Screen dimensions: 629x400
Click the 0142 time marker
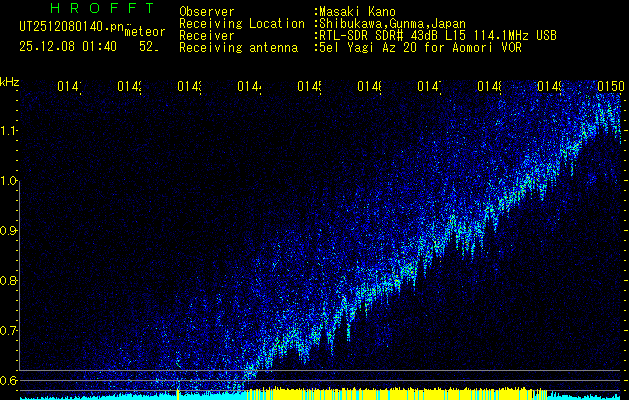[x=129, y=86]
